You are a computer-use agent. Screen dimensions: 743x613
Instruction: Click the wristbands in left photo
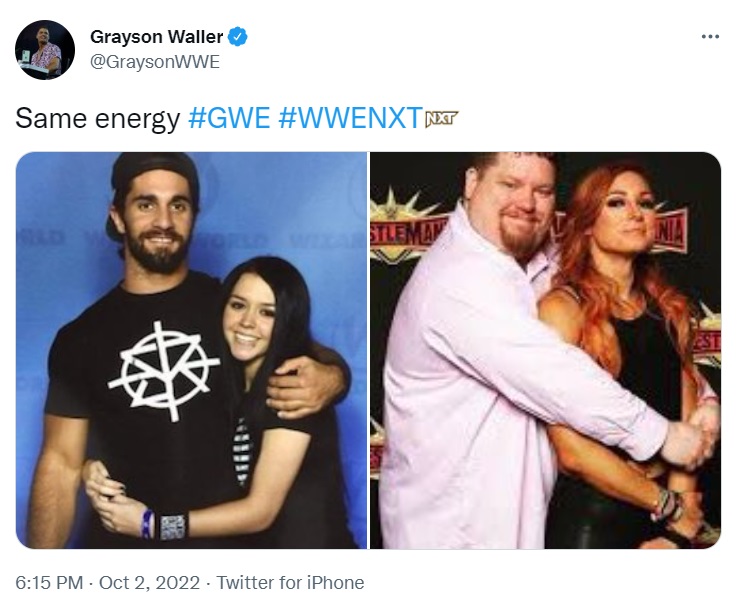pyautogui.click(x=163, y=525)
